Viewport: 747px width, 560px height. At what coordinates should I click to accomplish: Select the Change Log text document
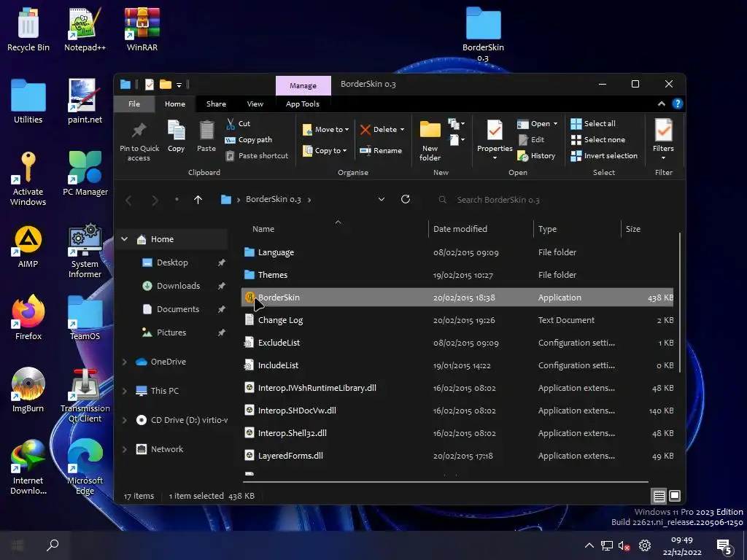pyautogui.click(x=457, y=320)
